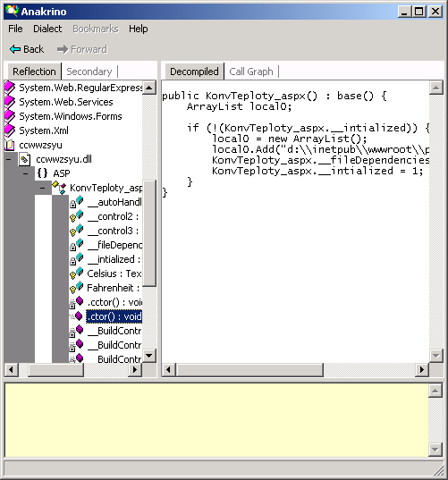
Task: Switch to the Decompiled tab
Action: (194, 72)
